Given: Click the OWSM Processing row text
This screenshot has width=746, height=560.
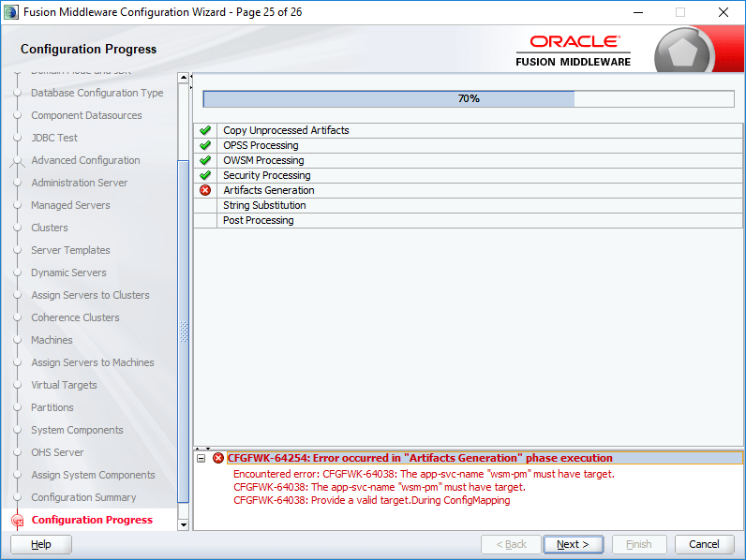Looking at the screenshot, I should (263, 160).
